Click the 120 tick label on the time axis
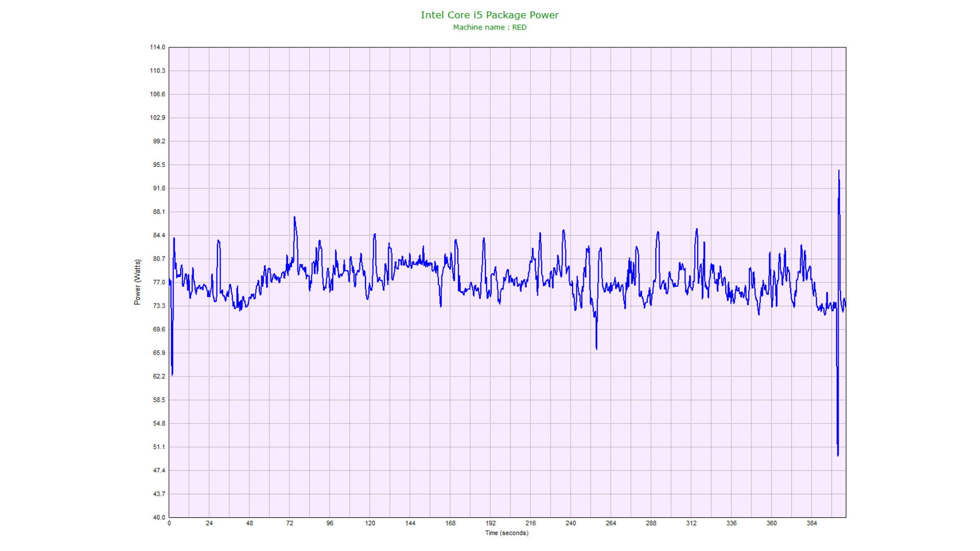This screenshot has width=980, height=551. (x=370, y=523)
